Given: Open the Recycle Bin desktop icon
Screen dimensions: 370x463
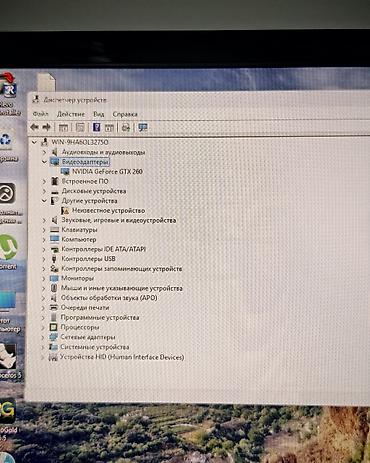Looking at the screenshot, I should click(x=6, y=139).
